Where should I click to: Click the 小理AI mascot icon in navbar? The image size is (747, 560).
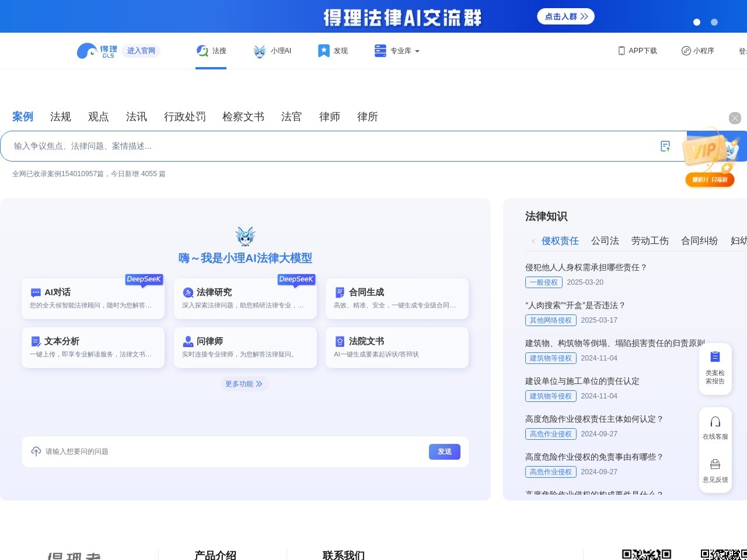point(259,51)
